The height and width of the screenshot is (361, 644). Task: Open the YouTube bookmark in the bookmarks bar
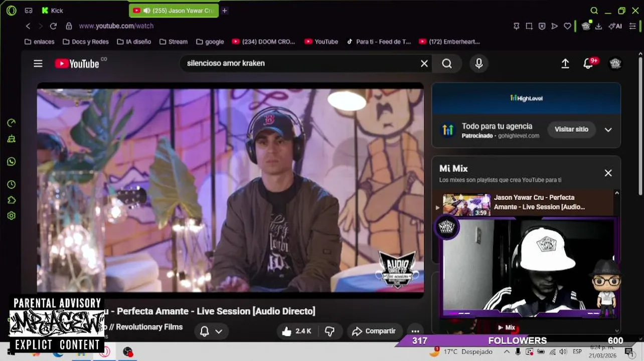click(321, 42)
